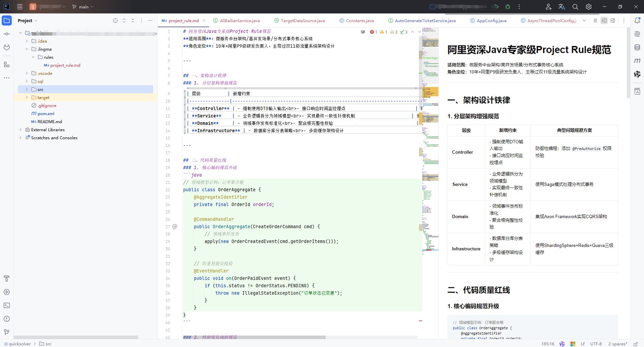Click 165:16 caret position indicator
Screen dimensions: 644x347
[x=548, y=344]
